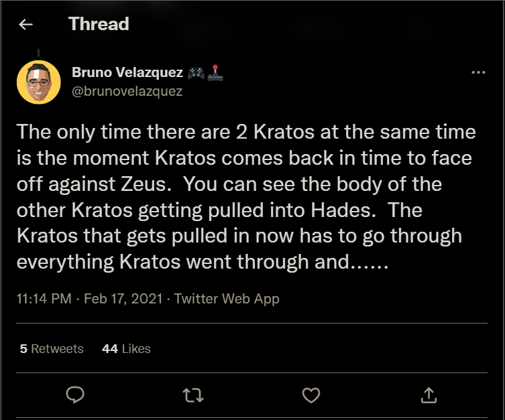
Task: Open Bruno Velazquez's profile picture
Action: click(39, 82)
